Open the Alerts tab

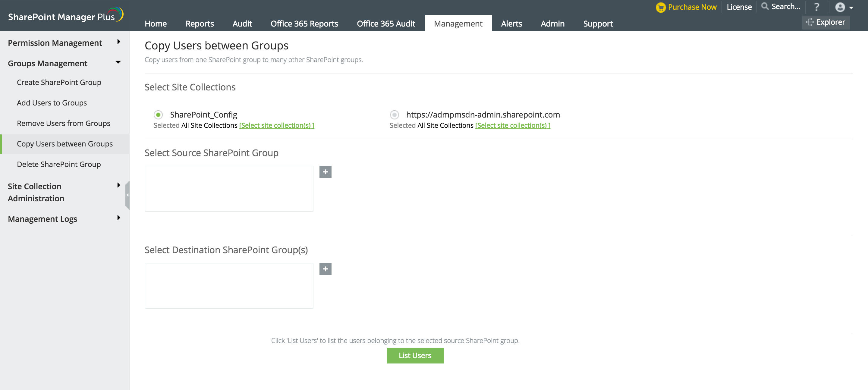511,24
